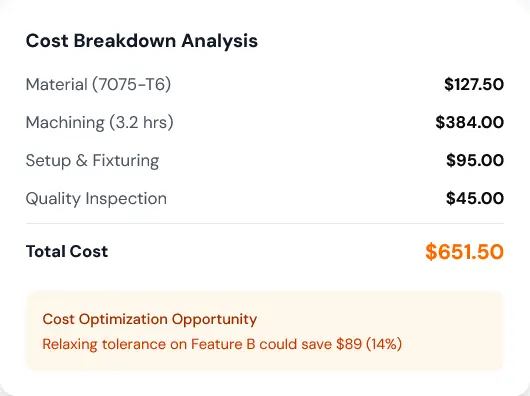Select the Material (7075-T6) label

[x=98, y=84]
